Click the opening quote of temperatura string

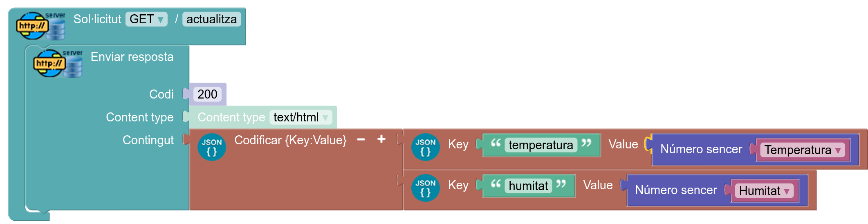(496, 143)
